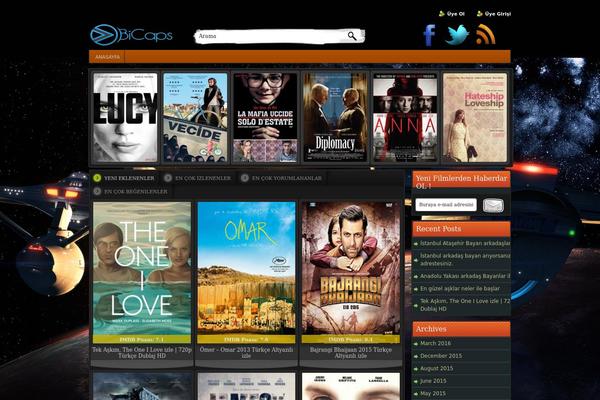Open recent post En güzel aşklar neler ile başlar
This screenshot has height=400, width=600.
460,288
